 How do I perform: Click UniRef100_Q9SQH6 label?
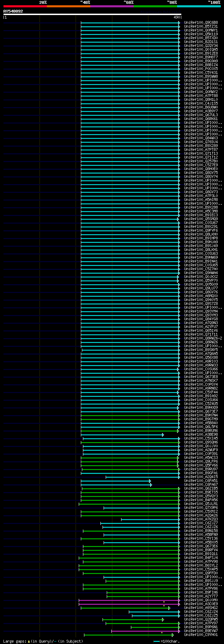coord(201,442)
